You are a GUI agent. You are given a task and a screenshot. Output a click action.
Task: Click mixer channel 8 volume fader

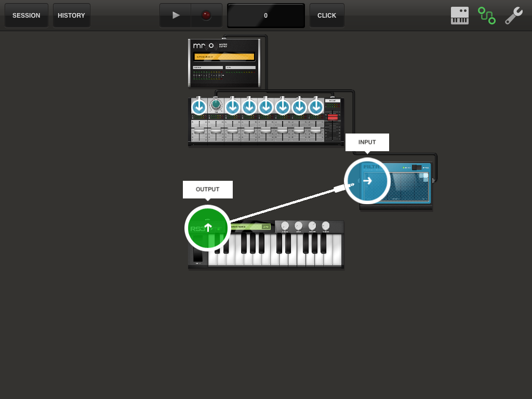click(315, 130)
